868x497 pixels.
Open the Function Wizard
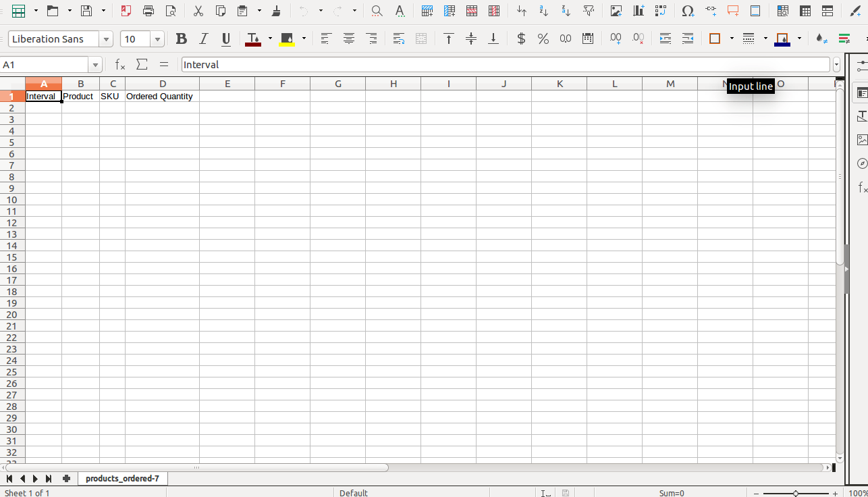119,65
